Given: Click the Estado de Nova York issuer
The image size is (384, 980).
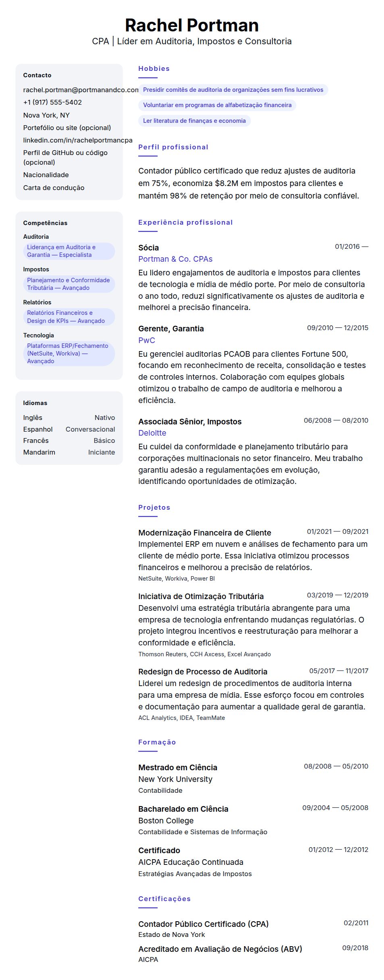Looking at the screenshot, I should [x=172, y=935].
